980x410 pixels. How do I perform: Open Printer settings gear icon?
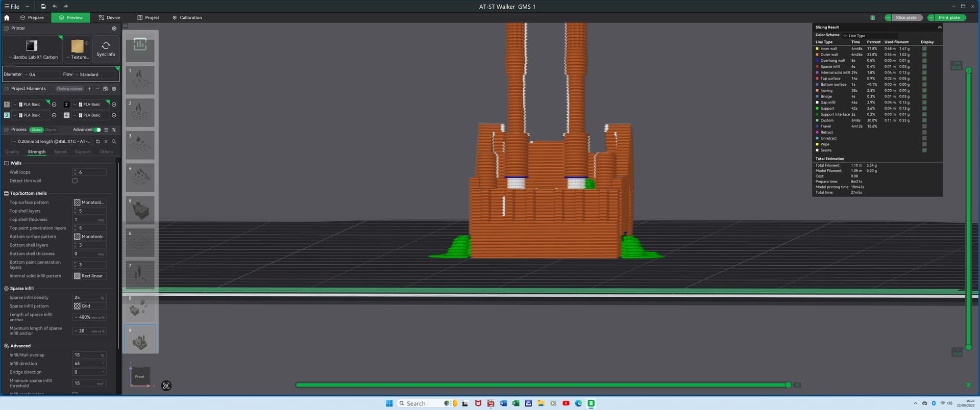(x=114, y=29)
